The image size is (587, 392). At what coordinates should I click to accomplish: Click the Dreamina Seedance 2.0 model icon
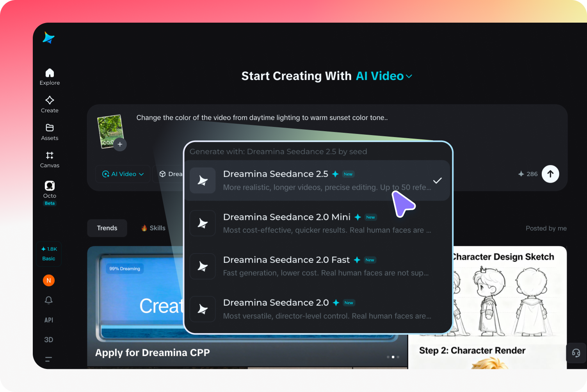pos(203,309)
